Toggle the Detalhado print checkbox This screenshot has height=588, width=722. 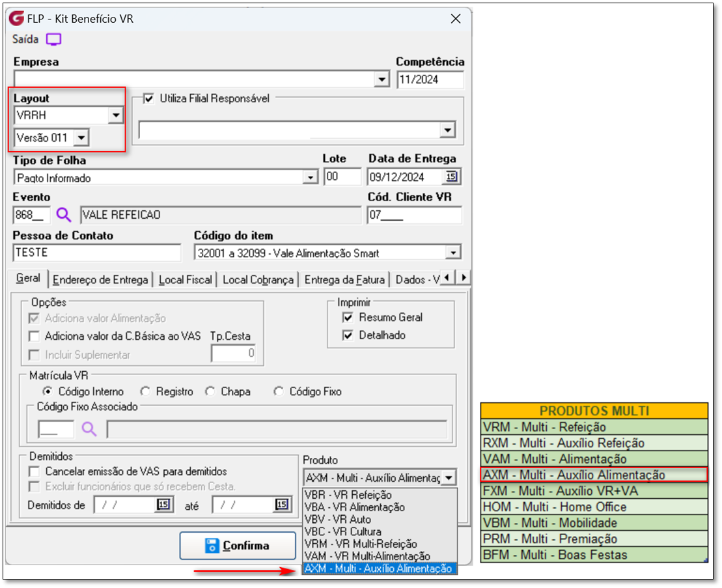point(348,335)
